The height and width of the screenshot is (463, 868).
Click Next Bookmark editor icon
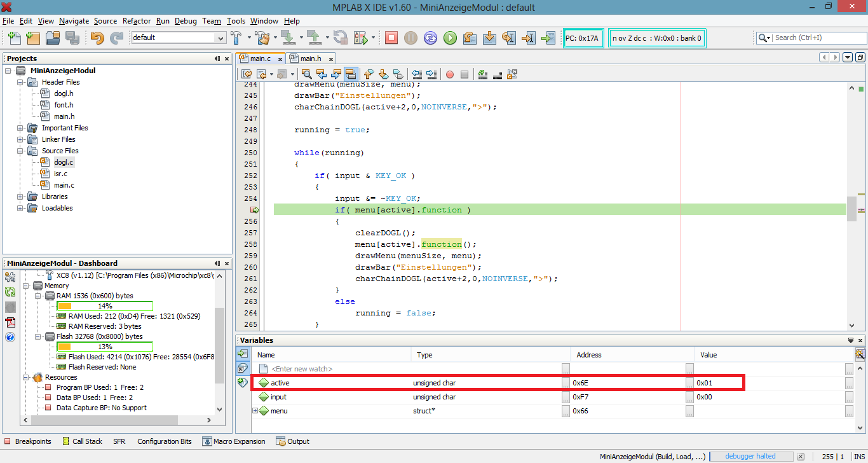click(383, 74)
